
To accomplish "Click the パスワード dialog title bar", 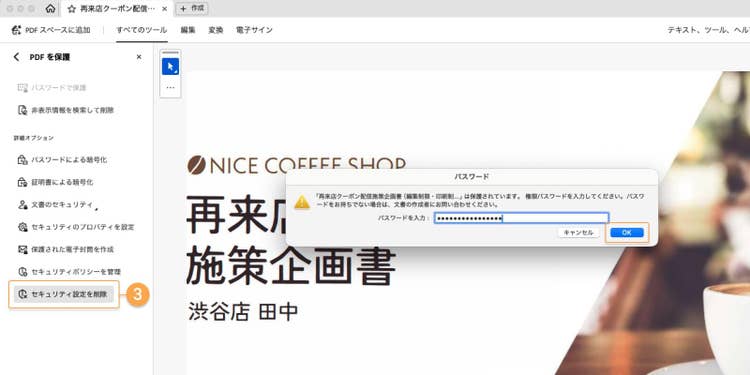I will tap(472, 176).
